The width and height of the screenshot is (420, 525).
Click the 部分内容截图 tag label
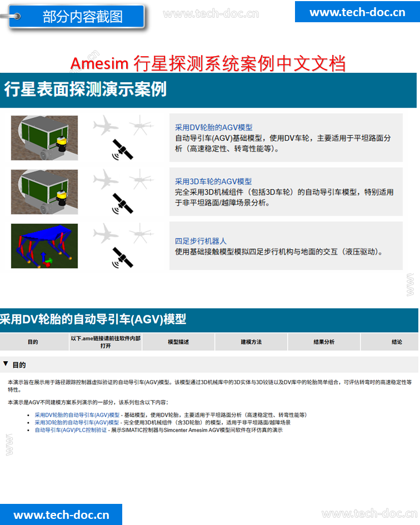pyautogui.click(x=77, y=17)
